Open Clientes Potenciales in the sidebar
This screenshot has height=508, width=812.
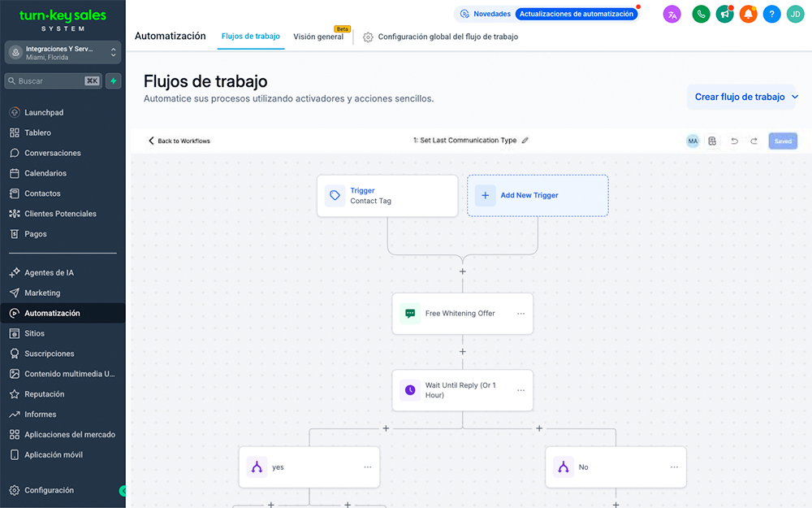(63, 214)
